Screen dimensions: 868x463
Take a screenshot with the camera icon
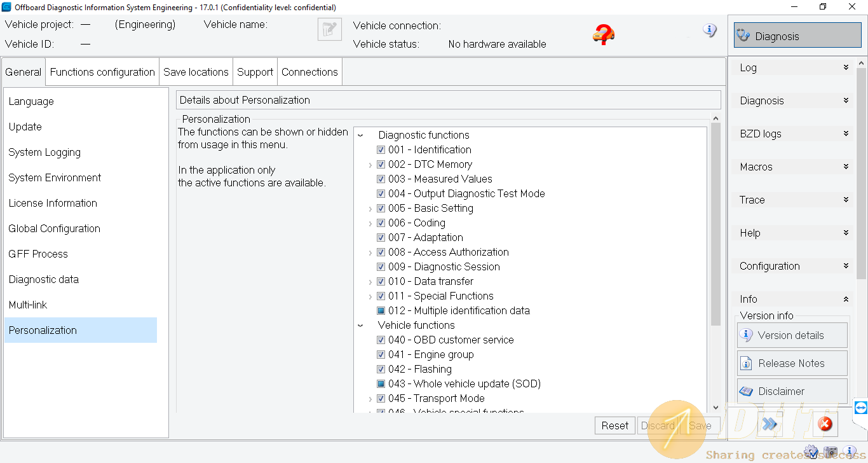point(831,452)
